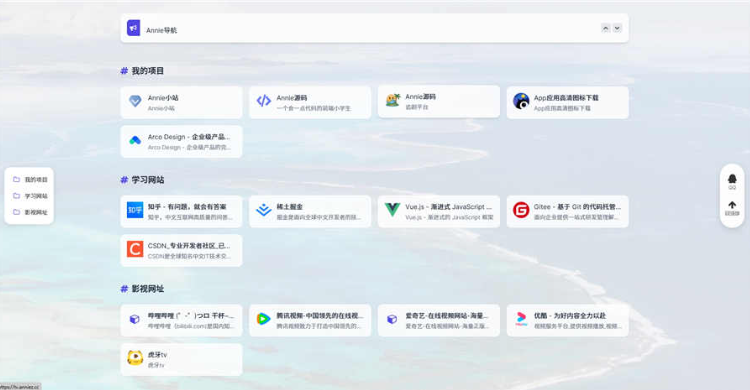Screen dimensions: 750x390
Task: Click folder icon beside 学习网站 in sidebar
Action: click(16, 196)
